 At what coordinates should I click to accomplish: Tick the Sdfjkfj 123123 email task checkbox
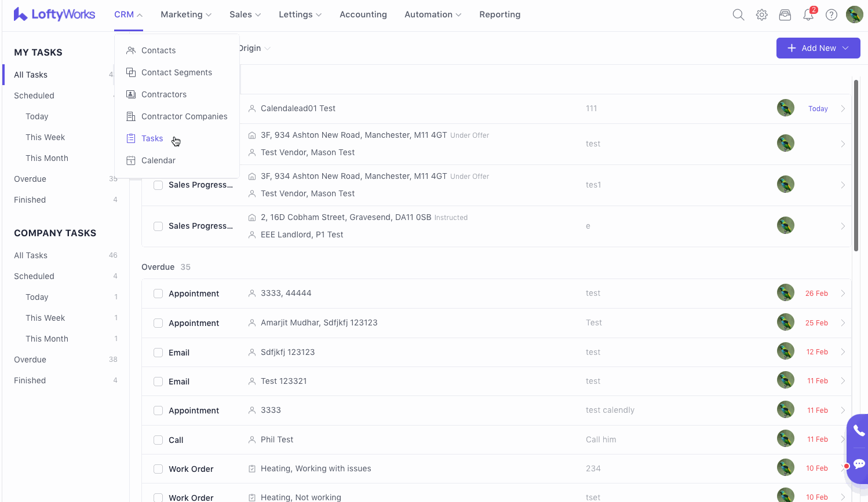click(x=158, y=353)
